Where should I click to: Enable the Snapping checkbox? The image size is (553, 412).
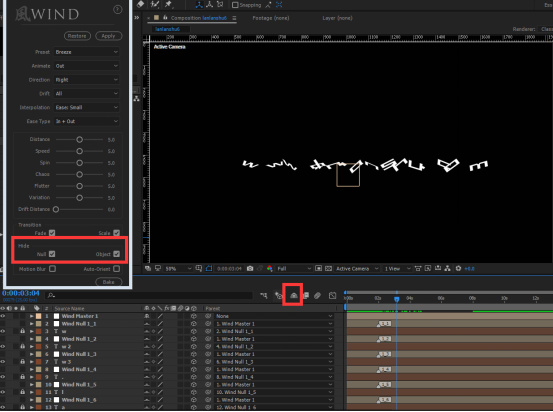pyautogui.click(x=235, y=5)
